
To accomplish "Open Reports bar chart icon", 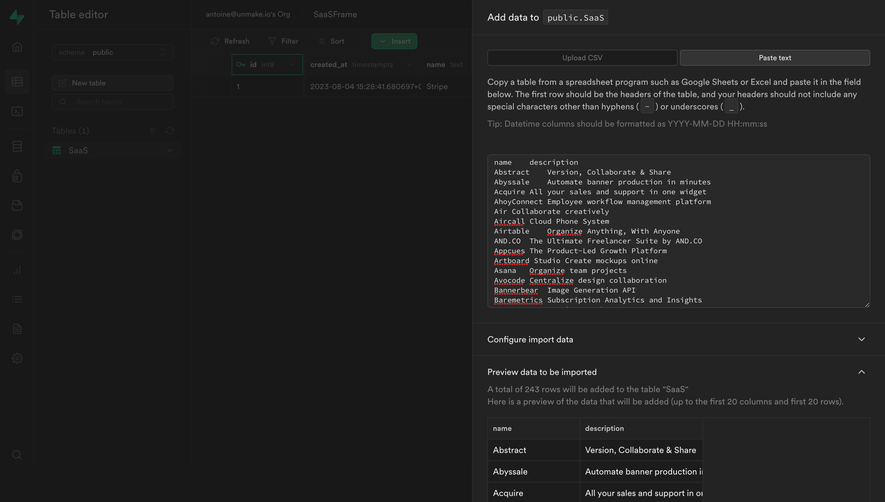I will point(17,270).
